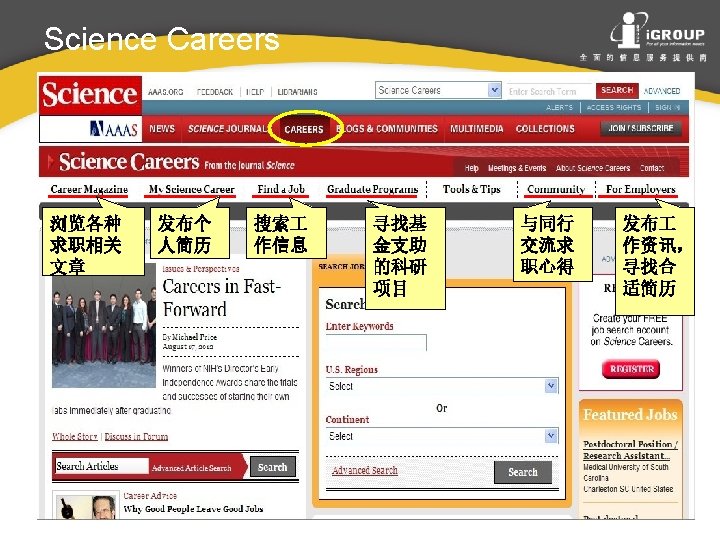Open the For Employers tab
This screenshot has height=540, width=720.
(641, 189)
